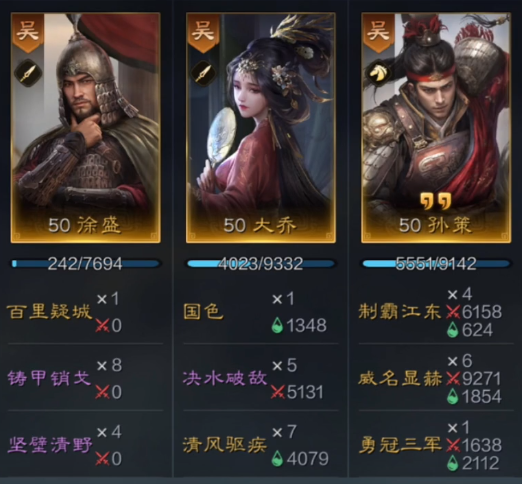
Task: Select the 百里疑城 skill name
Action: pos(49,312)
